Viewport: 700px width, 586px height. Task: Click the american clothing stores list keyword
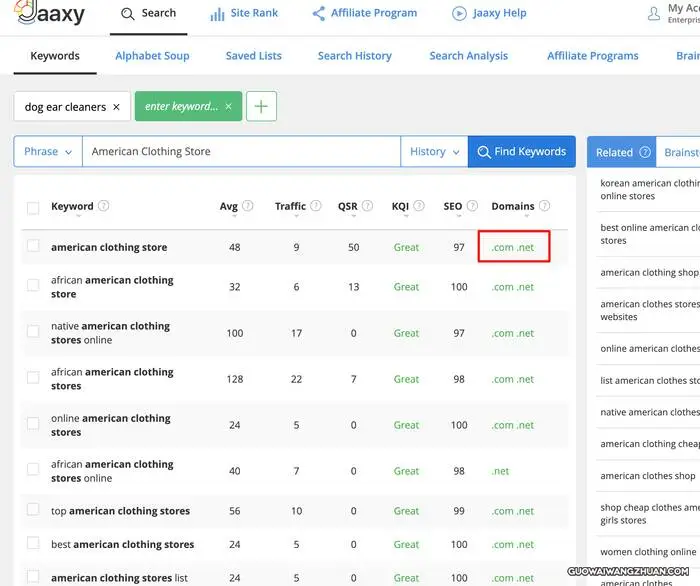click(119, 578)
